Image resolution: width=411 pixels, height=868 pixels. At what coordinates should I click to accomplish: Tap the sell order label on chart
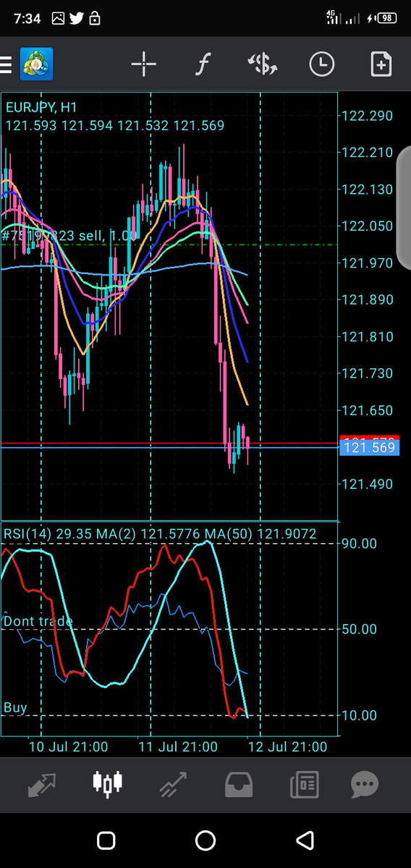(x=69, y=236)
